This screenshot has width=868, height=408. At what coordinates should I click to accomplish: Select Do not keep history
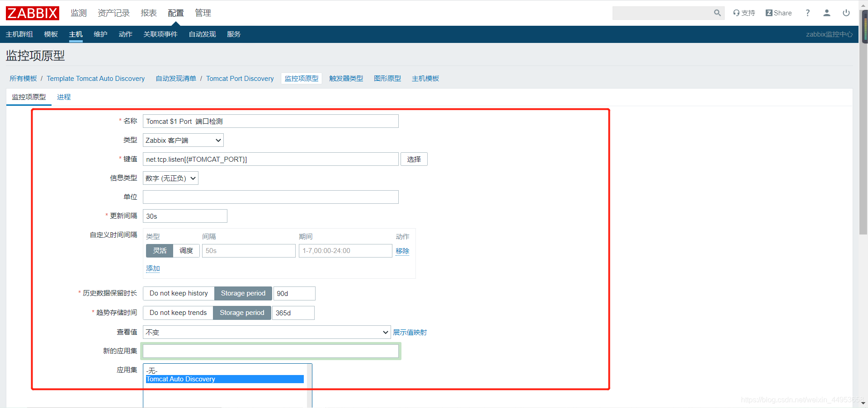(179, 293)
